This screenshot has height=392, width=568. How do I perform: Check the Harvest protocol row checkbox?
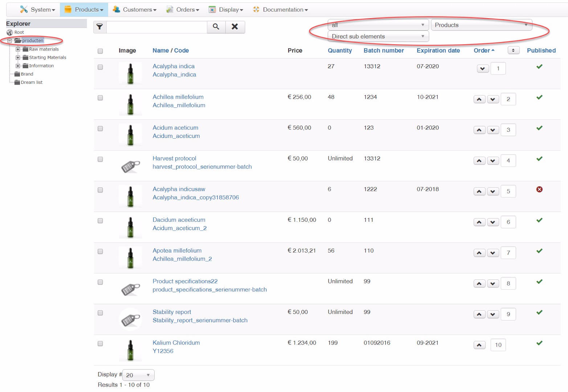pos(100,159)
